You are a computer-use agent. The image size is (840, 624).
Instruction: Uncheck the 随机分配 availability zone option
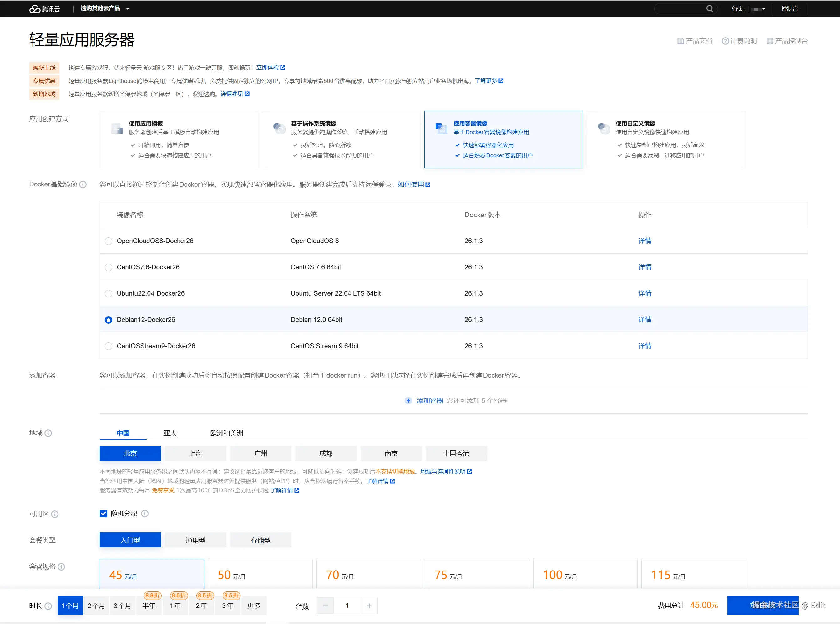click(104, 513)
